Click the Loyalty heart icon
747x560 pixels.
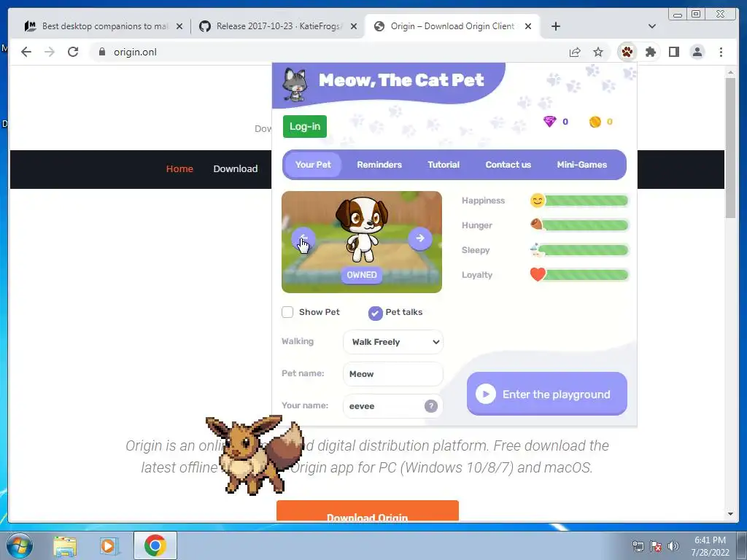click(x=538, y=275)
